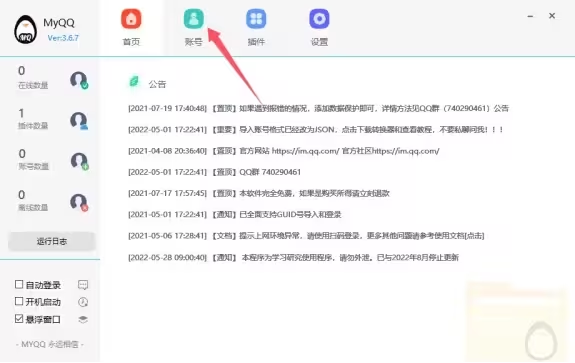This screenshot has width=575, height=363.
Task: Click the 插件数量 count value 1
Action: [x=21, y=113]
